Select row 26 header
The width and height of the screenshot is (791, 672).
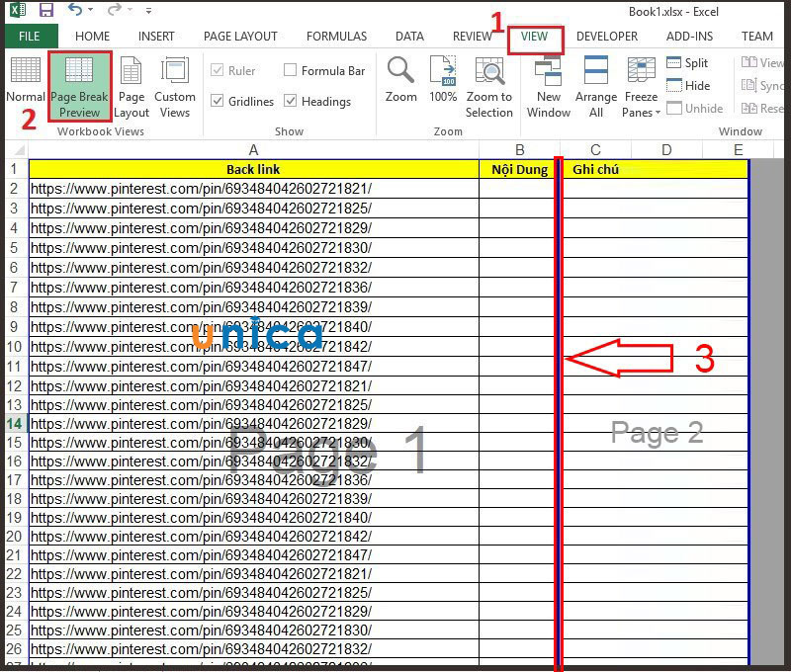pyautogui.click(x=14, y=649)
